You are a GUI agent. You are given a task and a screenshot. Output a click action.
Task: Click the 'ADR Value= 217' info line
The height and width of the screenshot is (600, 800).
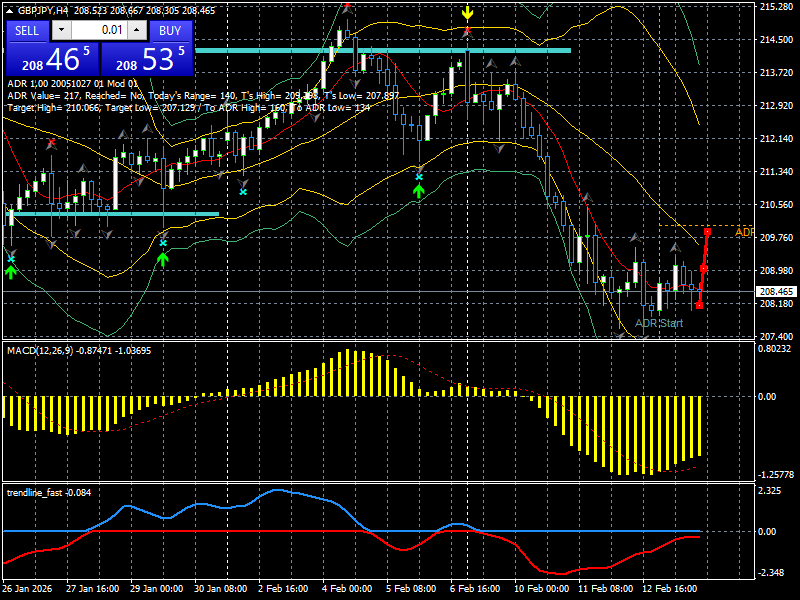tap(203, 95)
